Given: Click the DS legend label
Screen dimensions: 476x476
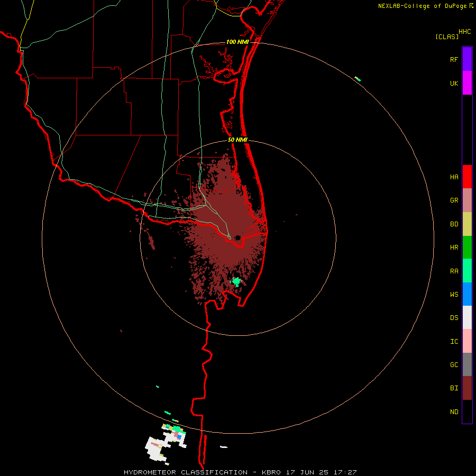Looking at the screenshot, I should point(454,318).
